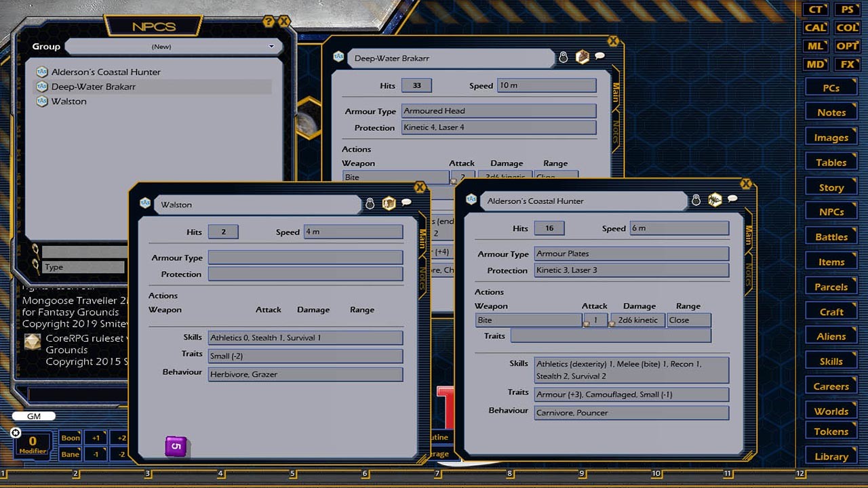The height and width of the screenshot is (488, 868).
Task: Click the token portrait icon on Deep-Water Brakarr's header
Action: click(583, 58)
